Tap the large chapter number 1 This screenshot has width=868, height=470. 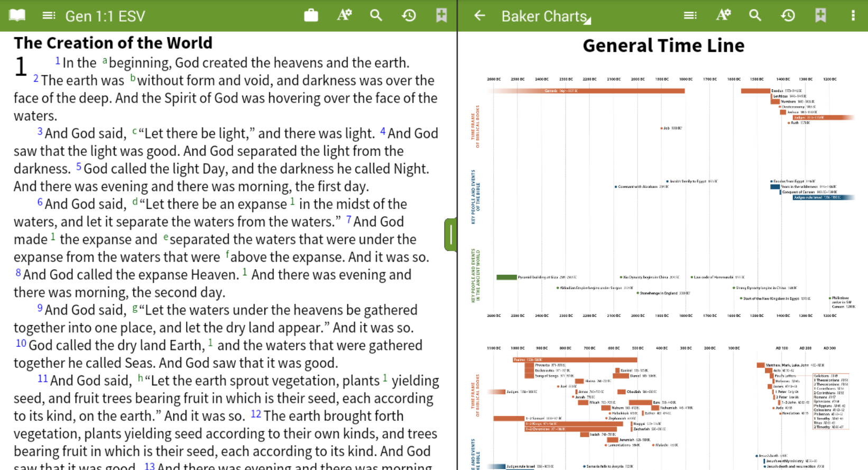(x=21, y=67)
